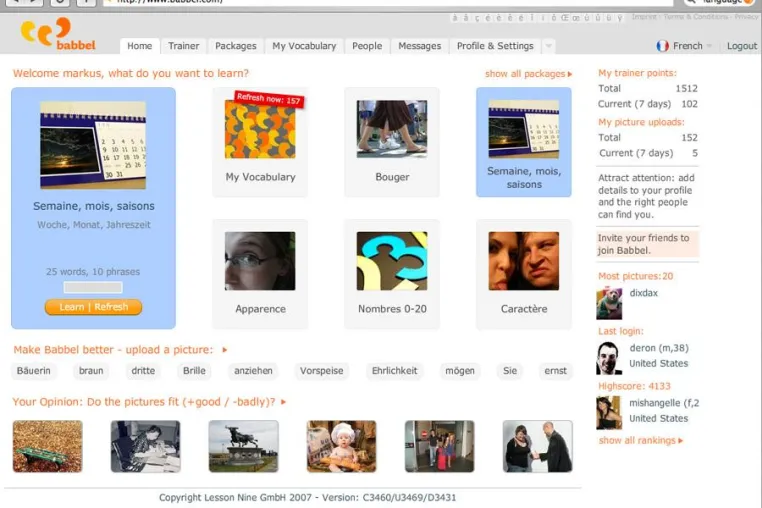
Task: Select the word tag anziehen
Action: click(253, 371)
